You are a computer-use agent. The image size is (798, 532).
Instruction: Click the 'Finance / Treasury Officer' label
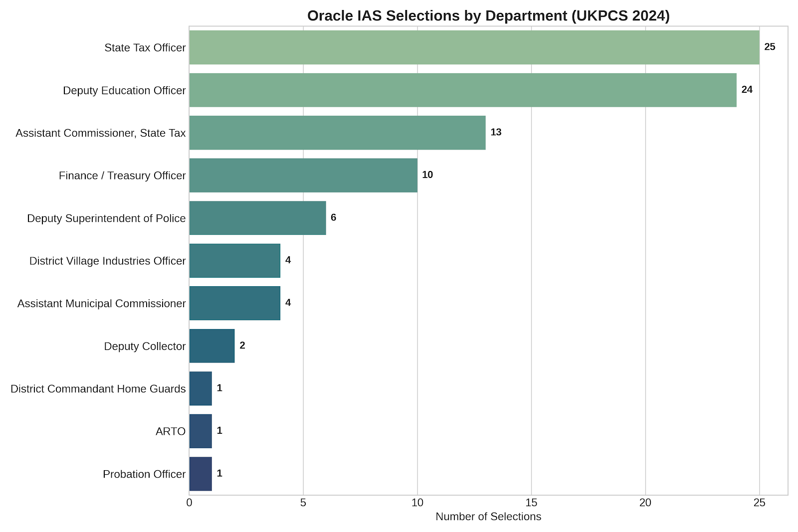(122, 176)
